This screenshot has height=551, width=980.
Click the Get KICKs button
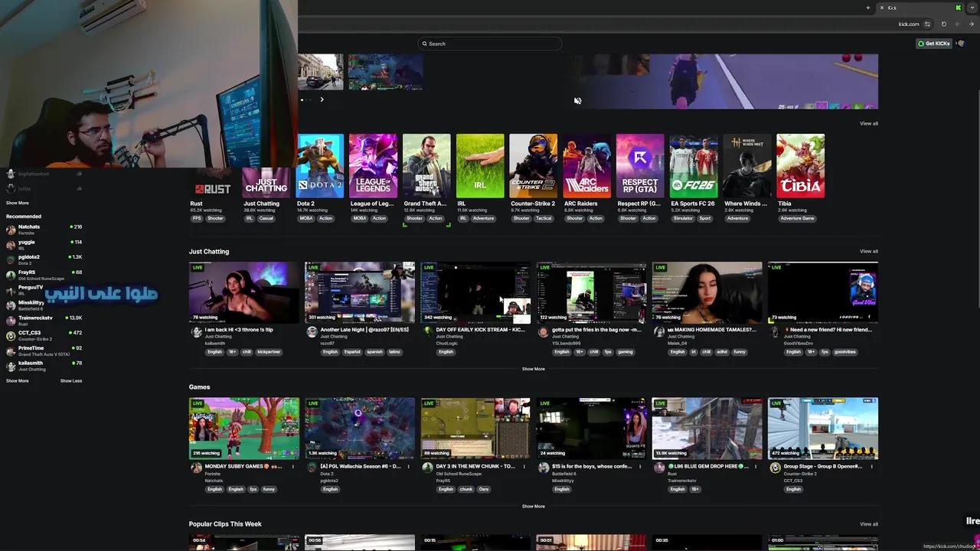point(934,44)
